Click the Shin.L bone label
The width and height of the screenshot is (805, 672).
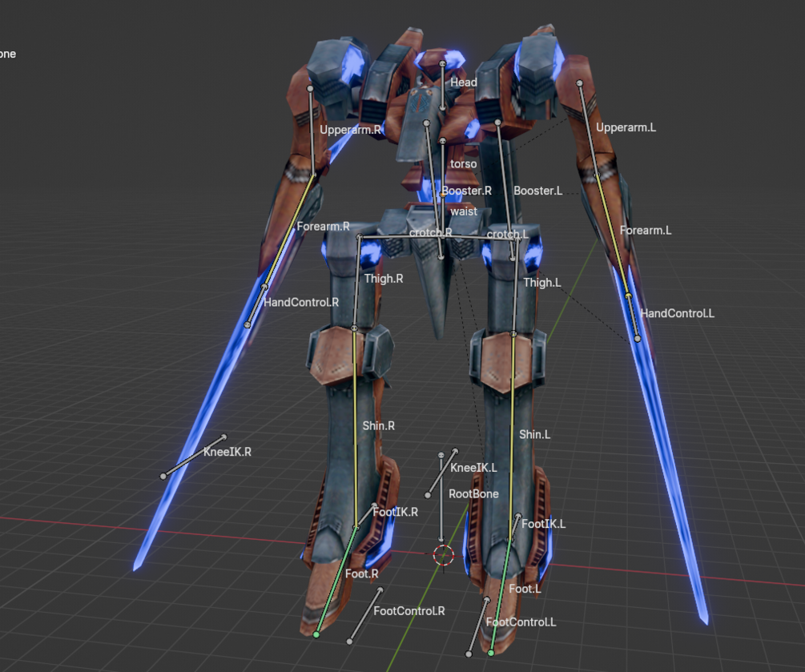pos(534,434)
